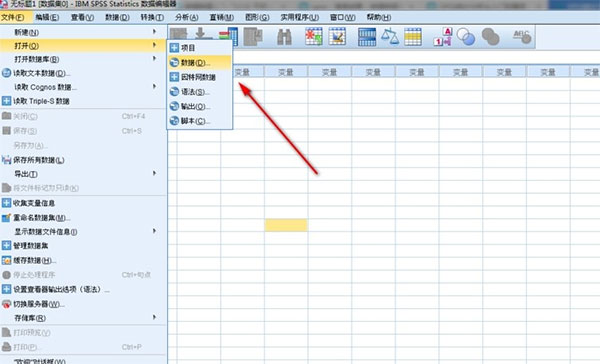This screenshot has height=364, width=600.
Task: Click the Select Cases toolbar icon
Action: coord(413,37)
